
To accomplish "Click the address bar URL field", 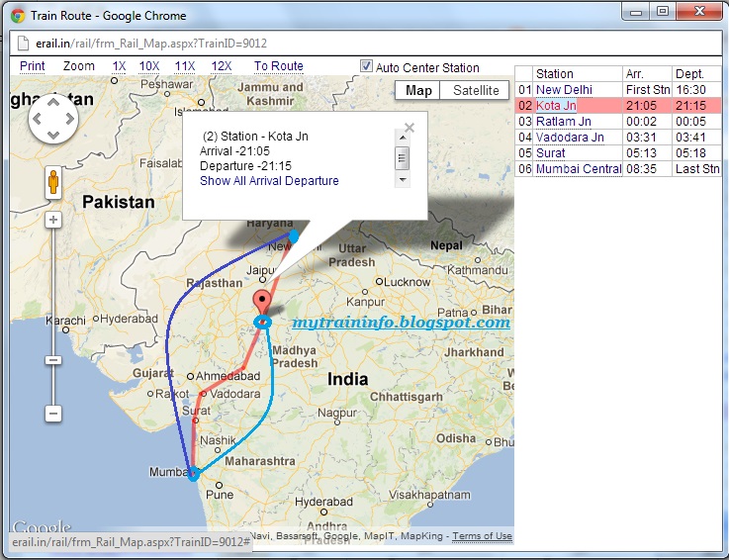I will pos(366,44).
